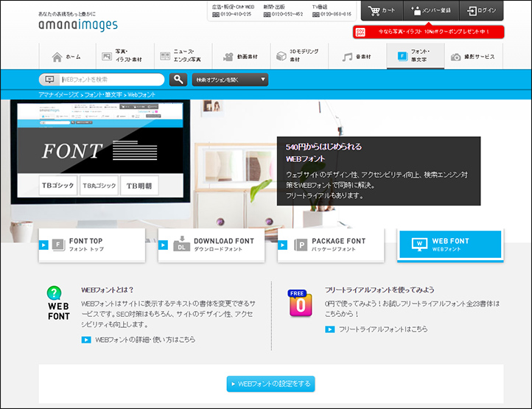Select the TB Gothic font sample box

58,185
